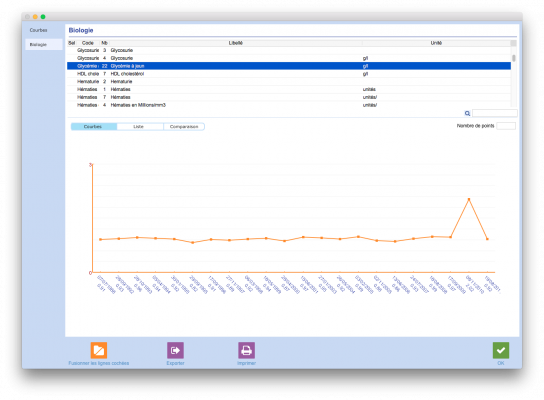Click the yellow minimize window button

35,17
